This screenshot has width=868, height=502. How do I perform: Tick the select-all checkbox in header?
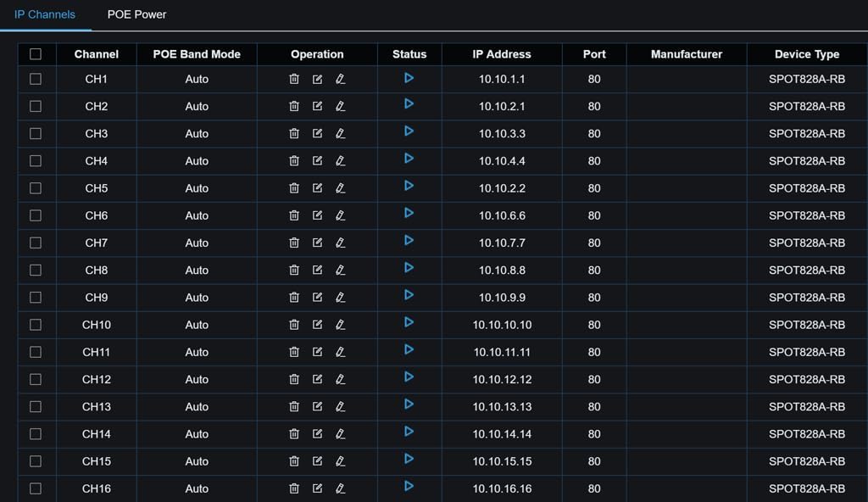(36, 54)
